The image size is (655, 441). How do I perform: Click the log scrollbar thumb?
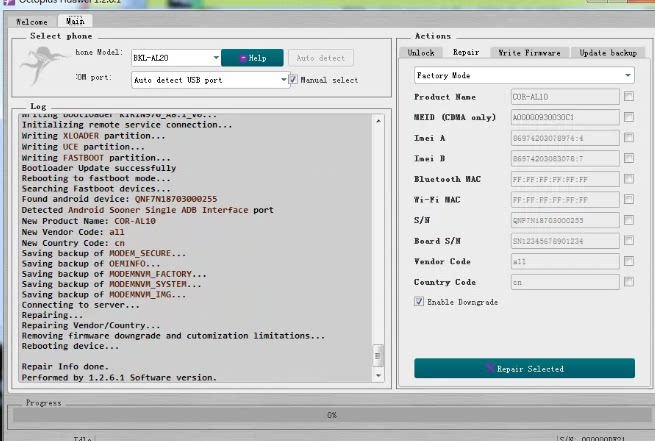(378, 355)
